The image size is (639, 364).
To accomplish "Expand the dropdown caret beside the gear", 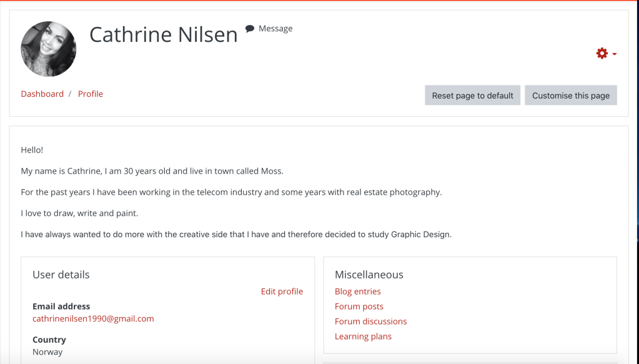I will coord(615,54).
